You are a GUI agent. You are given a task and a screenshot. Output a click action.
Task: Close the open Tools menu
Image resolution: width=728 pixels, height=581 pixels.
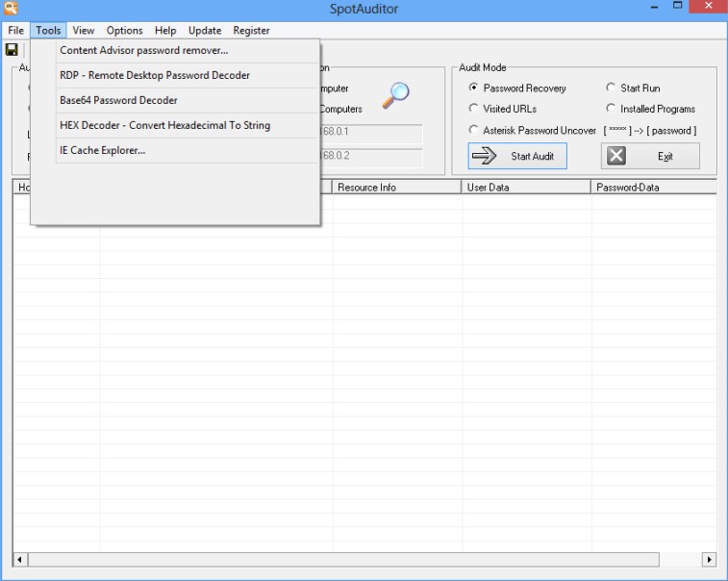48,31
